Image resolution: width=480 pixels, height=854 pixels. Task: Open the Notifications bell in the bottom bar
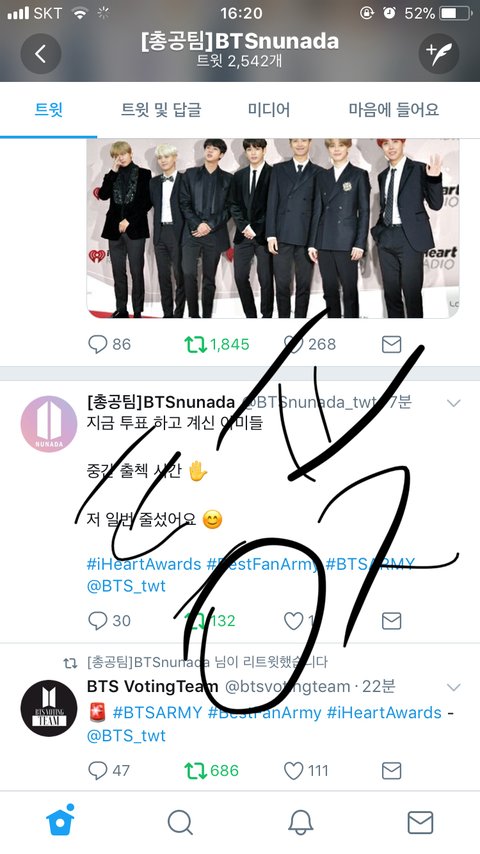pos(300,822)
